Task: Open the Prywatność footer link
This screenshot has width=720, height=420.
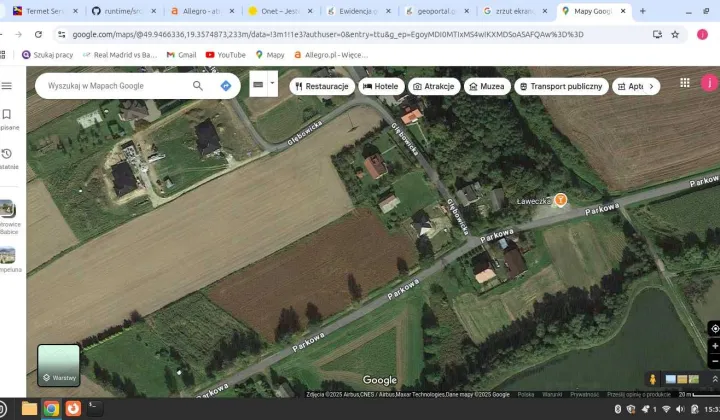Action: [585, 394]
